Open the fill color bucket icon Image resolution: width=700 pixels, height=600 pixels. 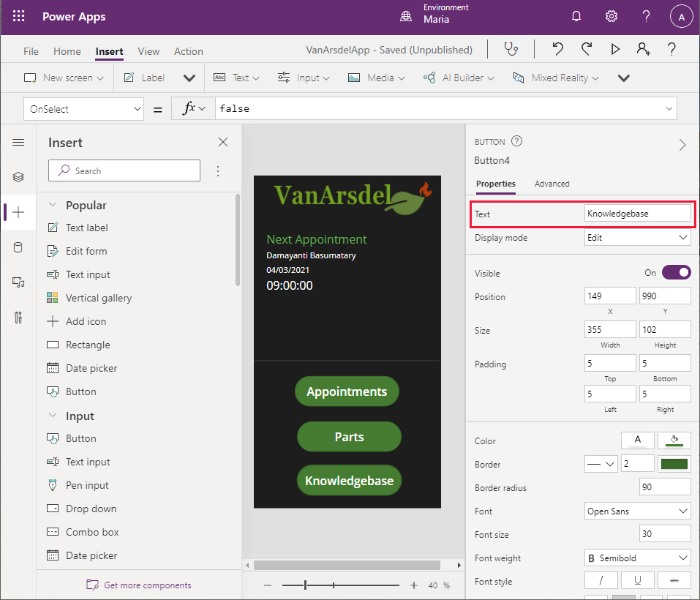[x=674, y=440]
